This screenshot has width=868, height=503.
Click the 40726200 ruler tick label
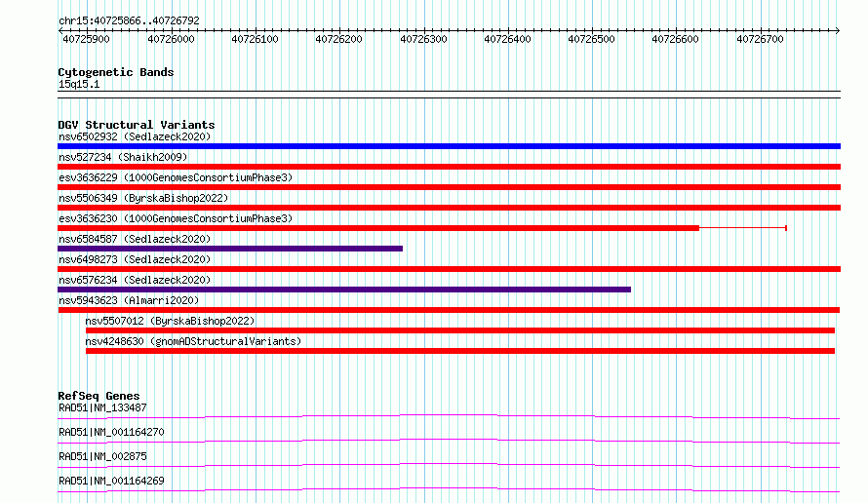[338, 39]
